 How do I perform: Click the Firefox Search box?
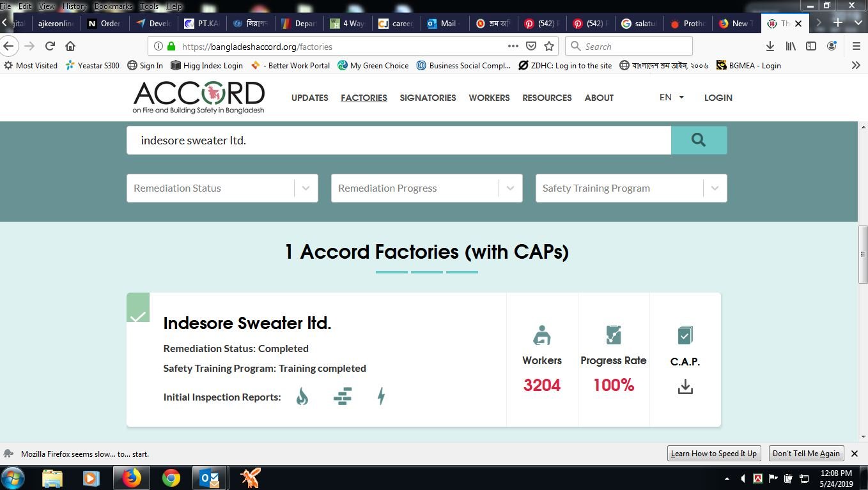point(629,46)
